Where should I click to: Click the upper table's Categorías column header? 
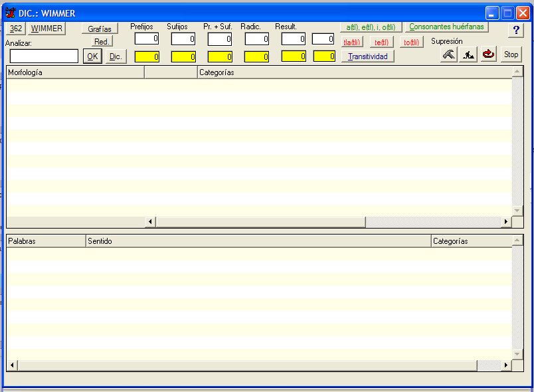[355, 72]
